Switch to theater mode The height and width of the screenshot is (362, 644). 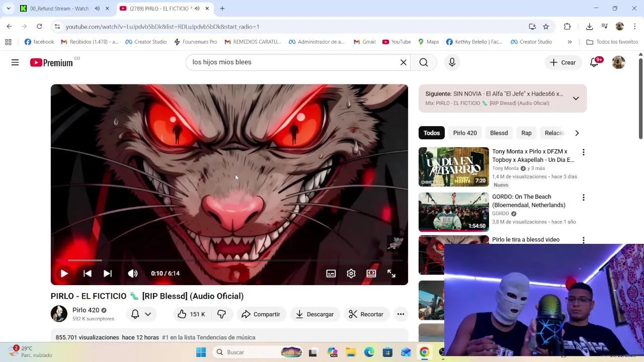pyautogui.click(x=371, y=274)
